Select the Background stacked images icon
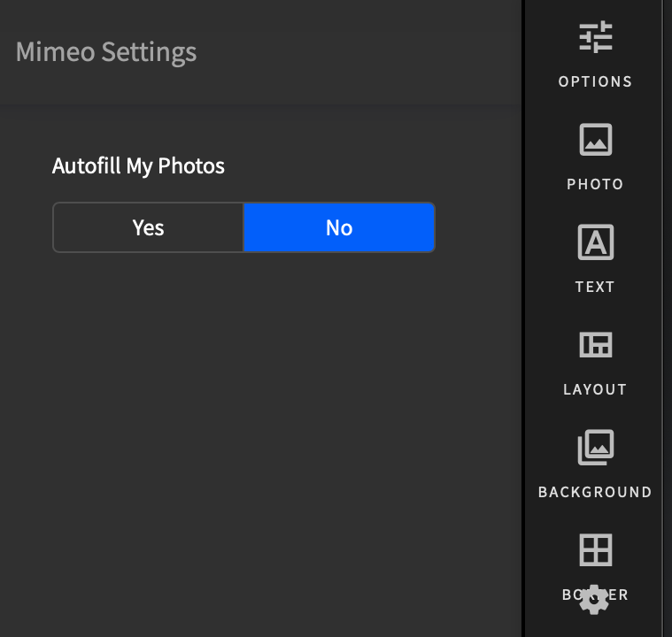 tap(596, 448)
